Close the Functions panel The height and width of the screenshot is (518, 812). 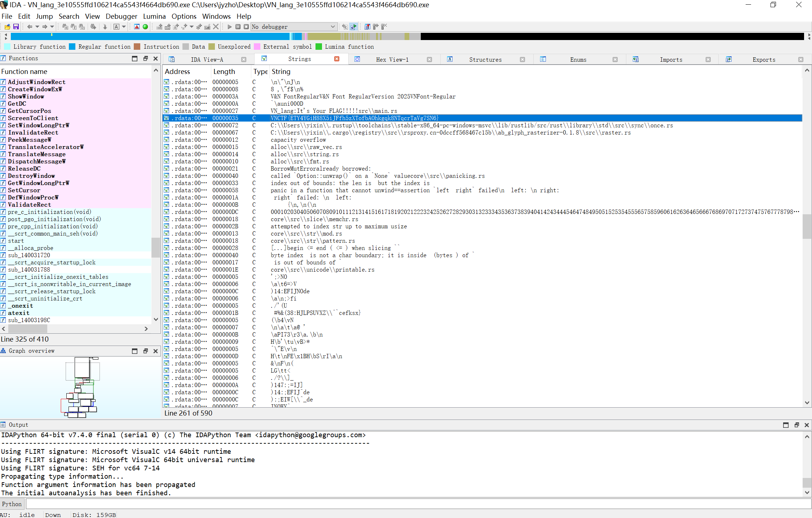pyautogui.click(x=155, y=58)
